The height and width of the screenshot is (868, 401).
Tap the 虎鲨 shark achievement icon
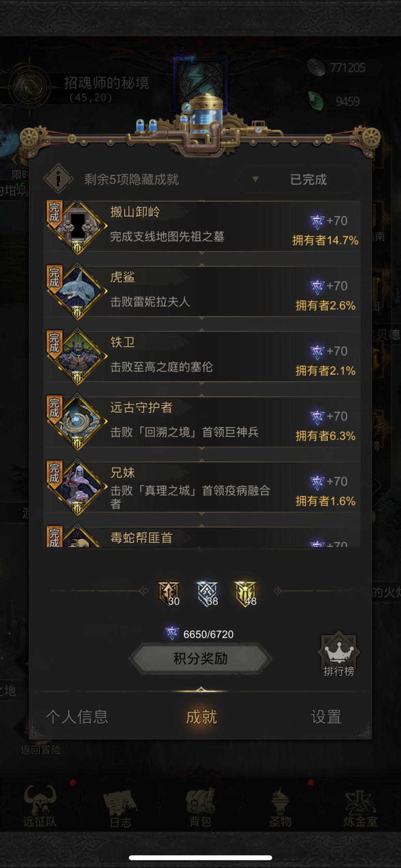click(77, 292)
